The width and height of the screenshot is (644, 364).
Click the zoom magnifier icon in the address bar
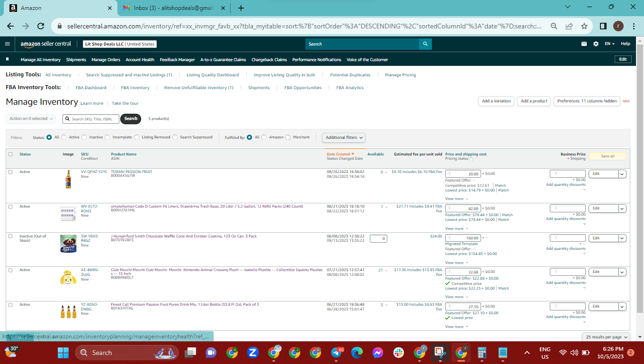click(x=554, y=27)
